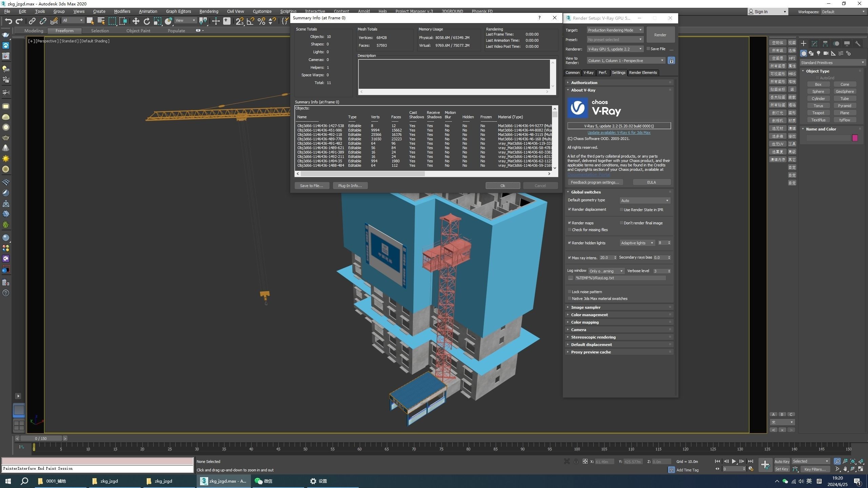Viewport: 868px width, 488px height.
Task: Open the Target rendering mode dropdown
Action: [x=615, y=30]
